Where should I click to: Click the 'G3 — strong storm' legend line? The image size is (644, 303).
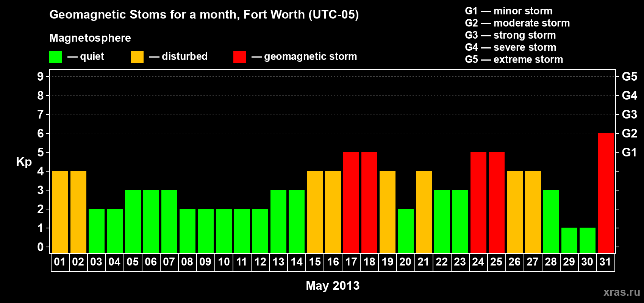click(x=510, y=35)
